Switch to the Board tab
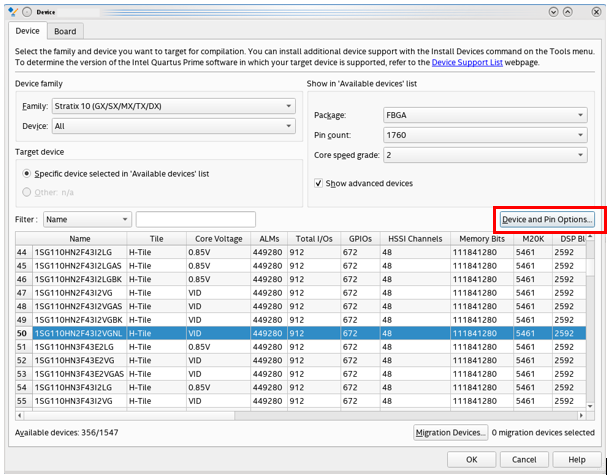 click(66, 32)
